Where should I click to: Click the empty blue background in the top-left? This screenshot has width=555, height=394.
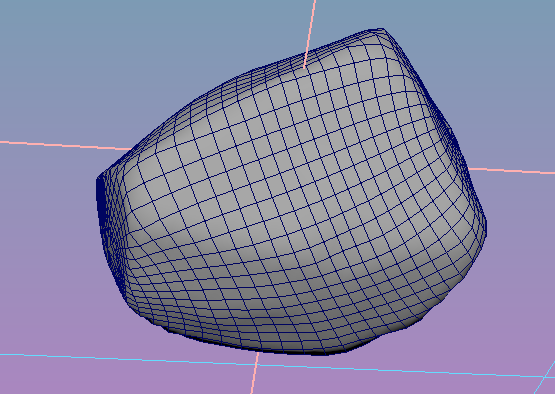(x=71, y=53)
